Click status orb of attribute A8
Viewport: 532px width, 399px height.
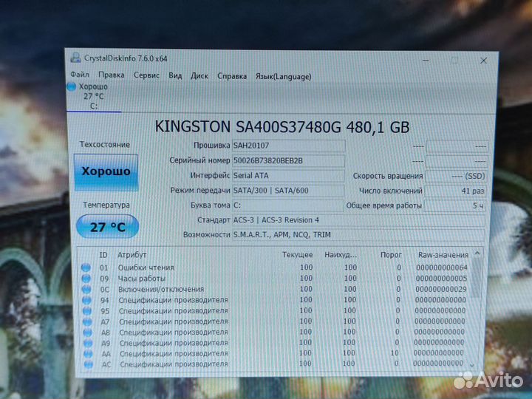pos(88,332)
